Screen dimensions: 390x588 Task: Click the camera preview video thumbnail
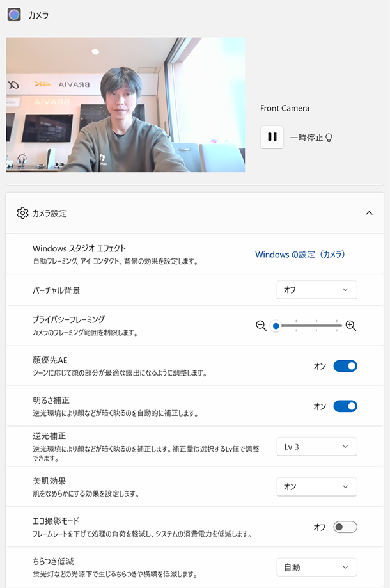pos(125,104)
